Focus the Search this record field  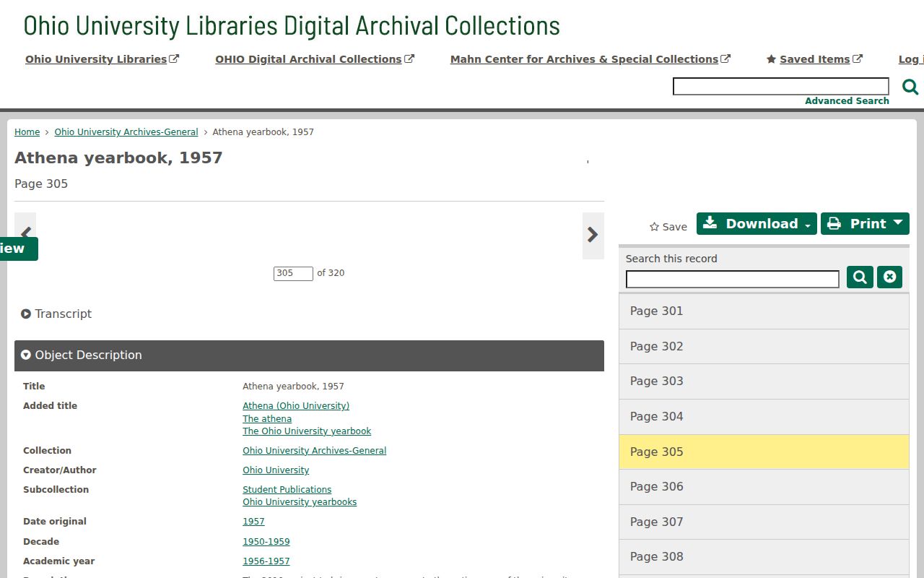[733, 279]
